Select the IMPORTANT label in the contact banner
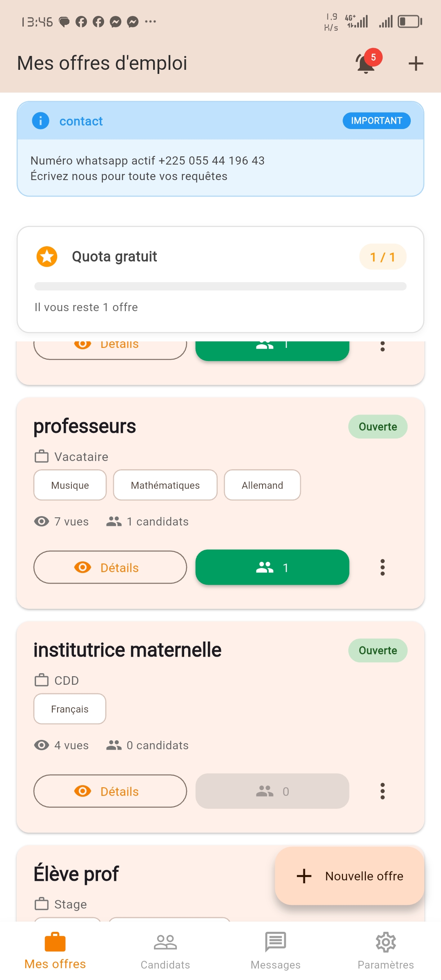This screenshot has width=441, height=980. tap(376, 120)
